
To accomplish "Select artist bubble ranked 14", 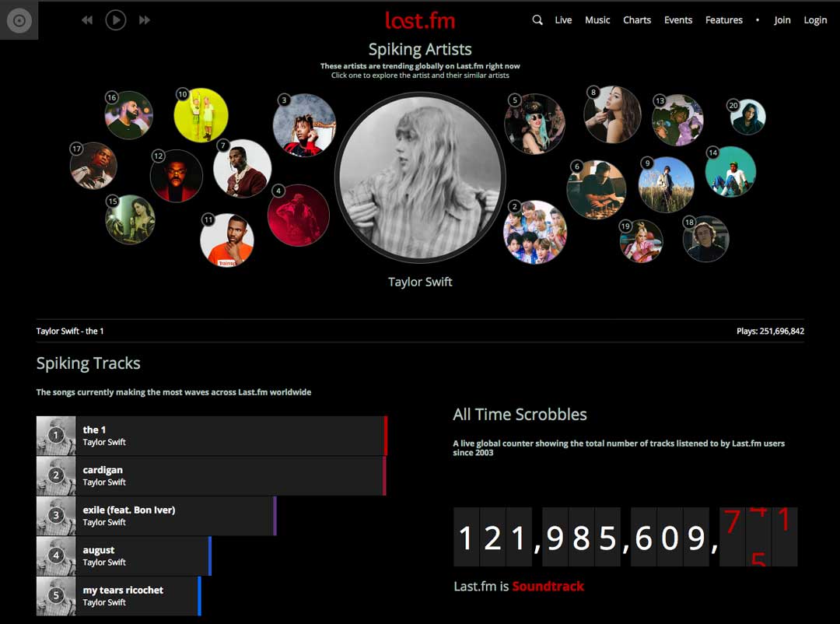I will pyautogui.click(x=730, y=171).
